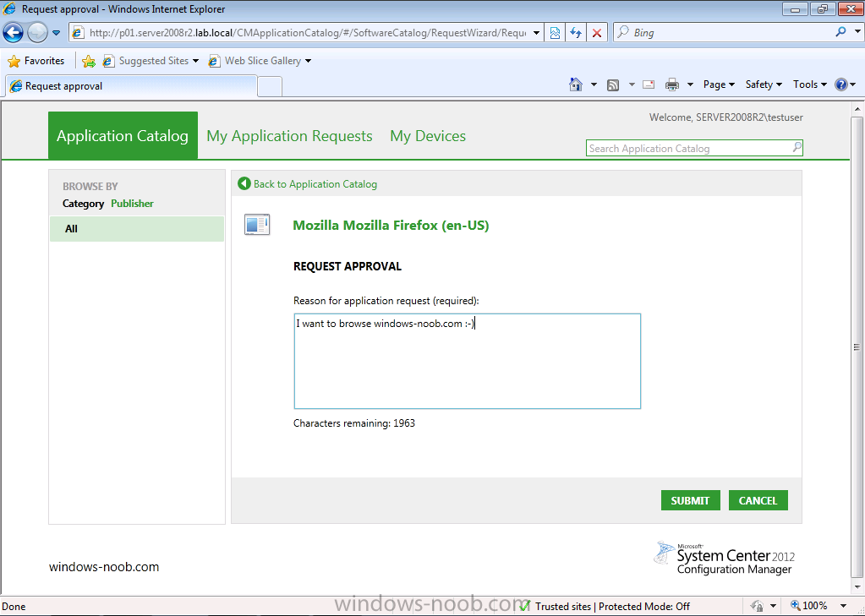Open a new blank tab

point(270,86)
